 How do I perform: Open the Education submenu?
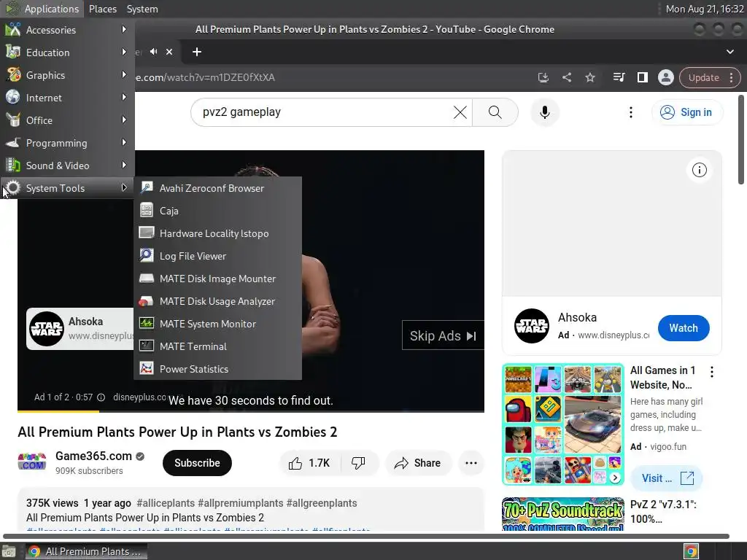[x=67, y=52]
